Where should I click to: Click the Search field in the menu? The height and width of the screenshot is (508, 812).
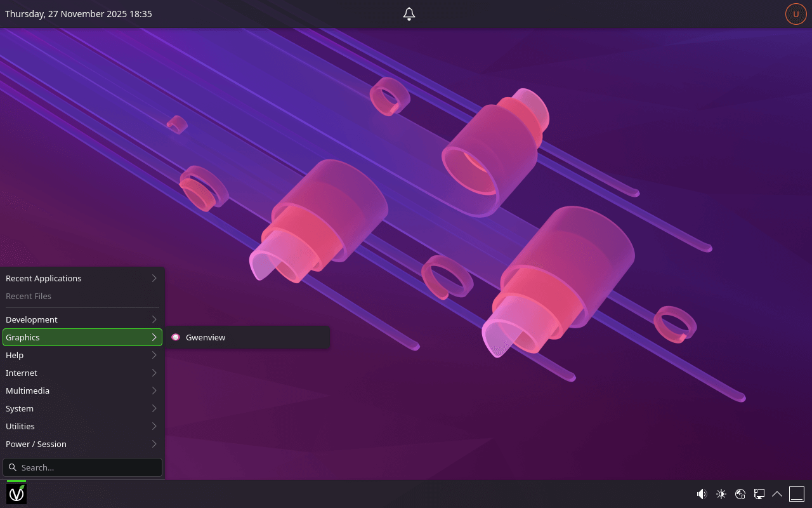(x=89, y=467)
